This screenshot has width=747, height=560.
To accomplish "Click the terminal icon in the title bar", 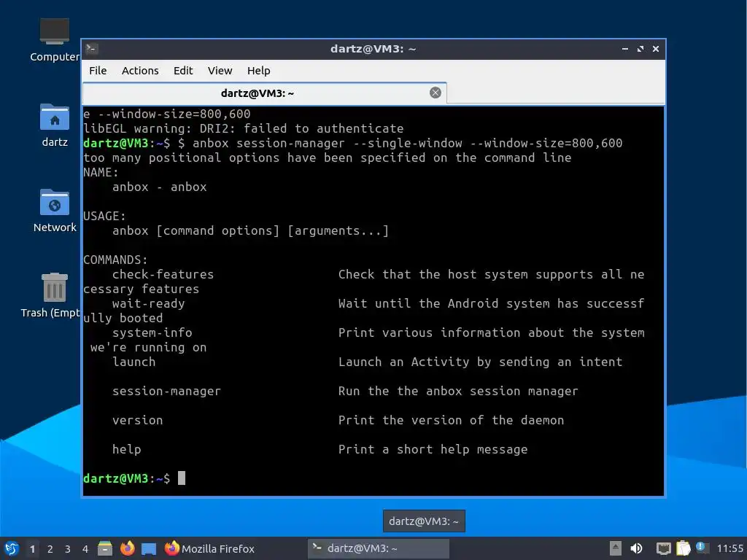I will click(92, 49).
